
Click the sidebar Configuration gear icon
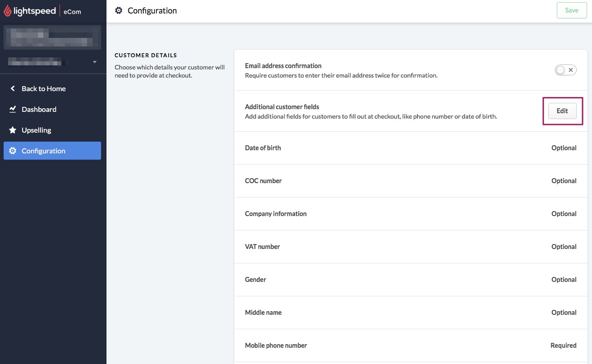pyautogui.click(x=13, y=151)
